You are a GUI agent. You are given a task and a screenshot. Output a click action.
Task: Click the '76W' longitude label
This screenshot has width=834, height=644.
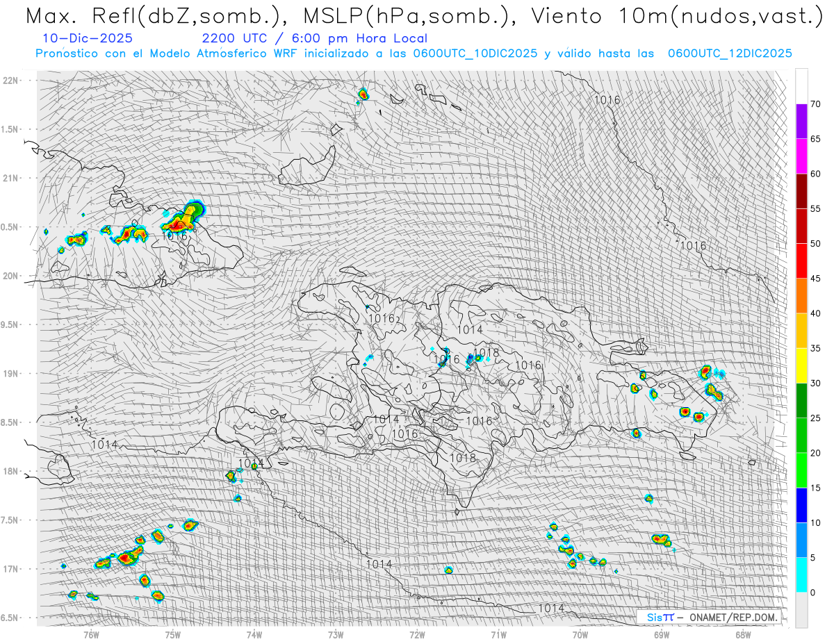91,634
